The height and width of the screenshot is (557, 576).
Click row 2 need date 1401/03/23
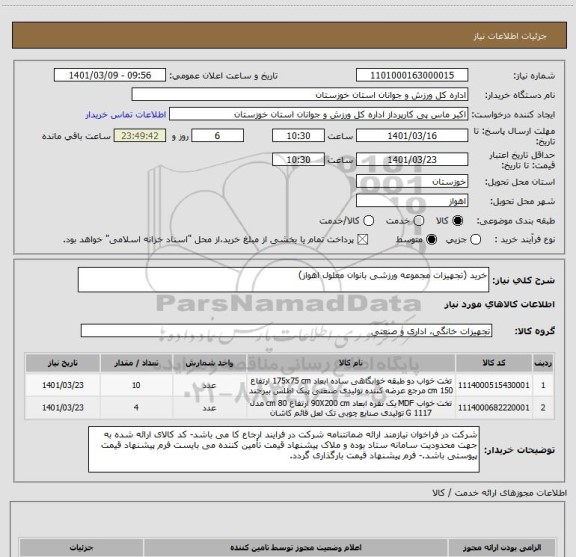[63, 407]
